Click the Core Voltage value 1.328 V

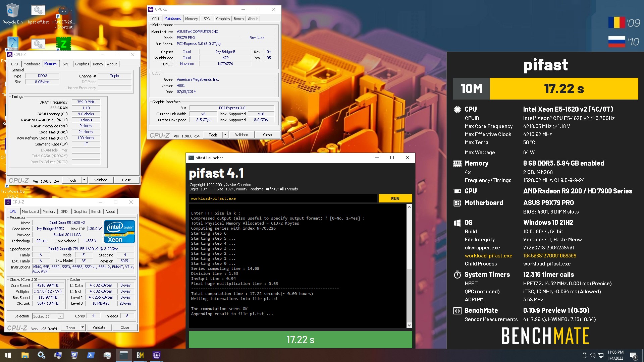coord(90,241)
